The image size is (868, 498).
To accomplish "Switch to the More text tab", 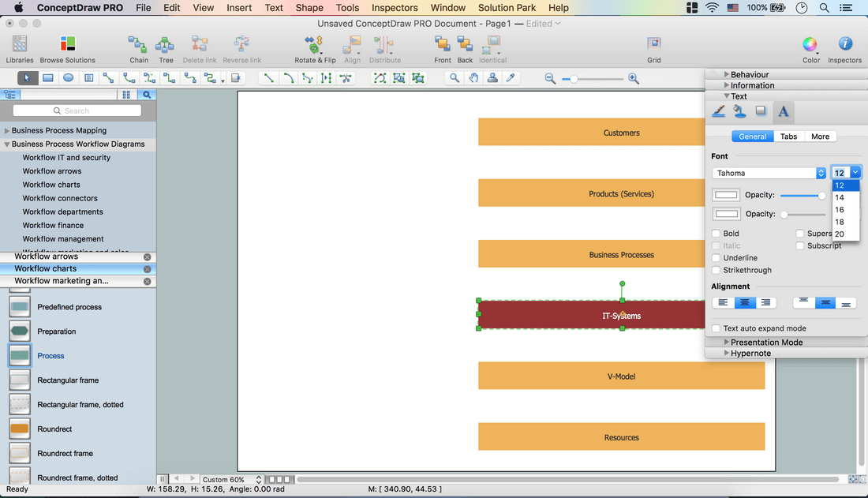I will (820, 137).
